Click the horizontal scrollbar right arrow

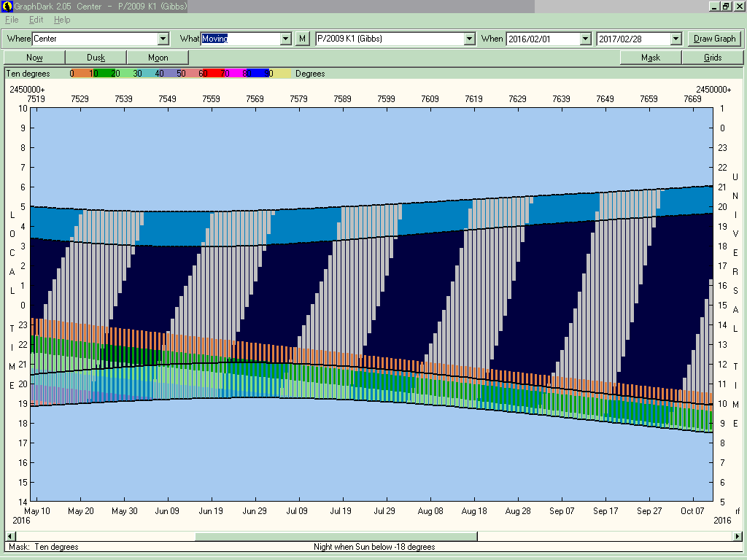coord(738,536)
